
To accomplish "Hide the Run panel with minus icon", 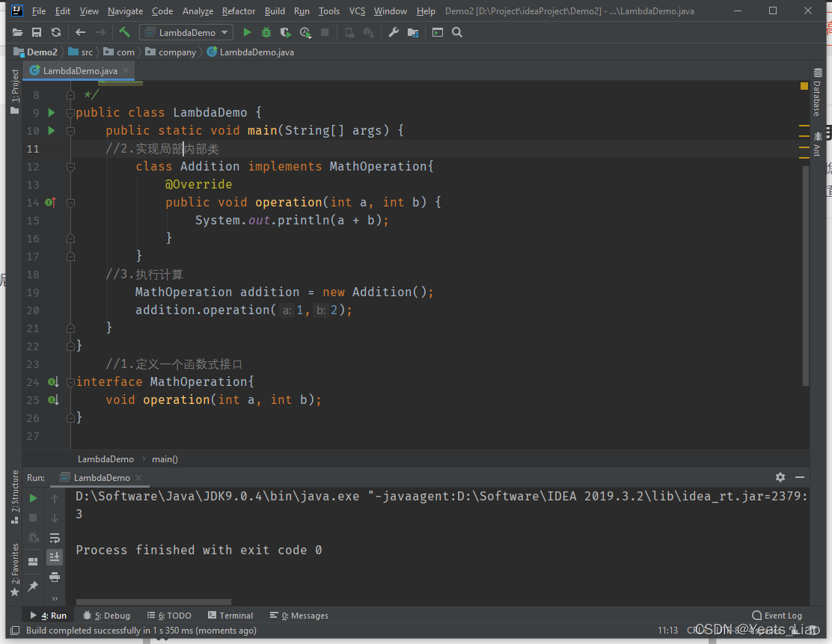I will 800,477.
